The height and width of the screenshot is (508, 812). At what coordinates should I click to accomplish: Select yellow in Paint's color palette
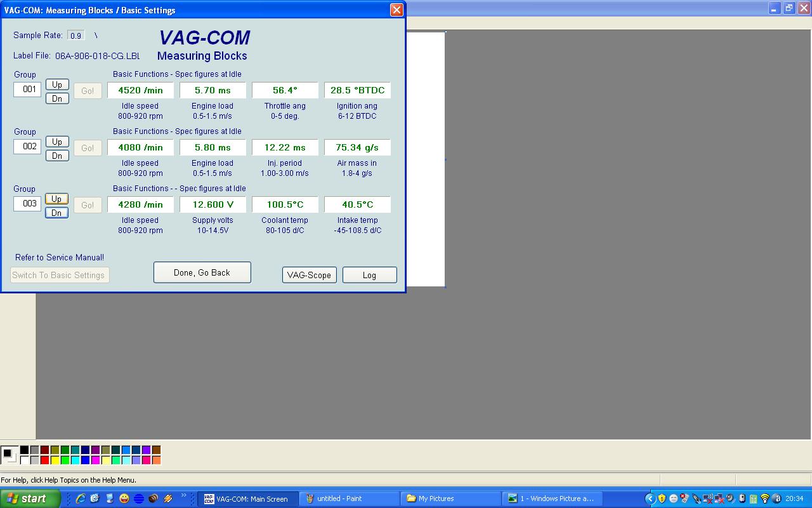(55, 460)
